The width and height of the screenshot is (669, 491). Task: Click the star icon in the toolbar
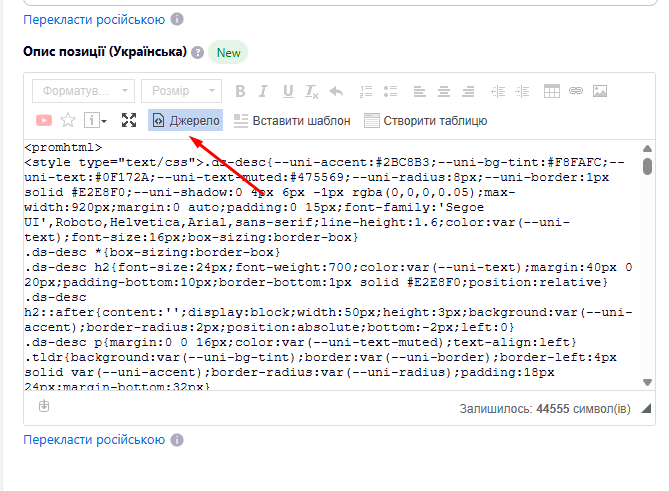pos(68,121)
